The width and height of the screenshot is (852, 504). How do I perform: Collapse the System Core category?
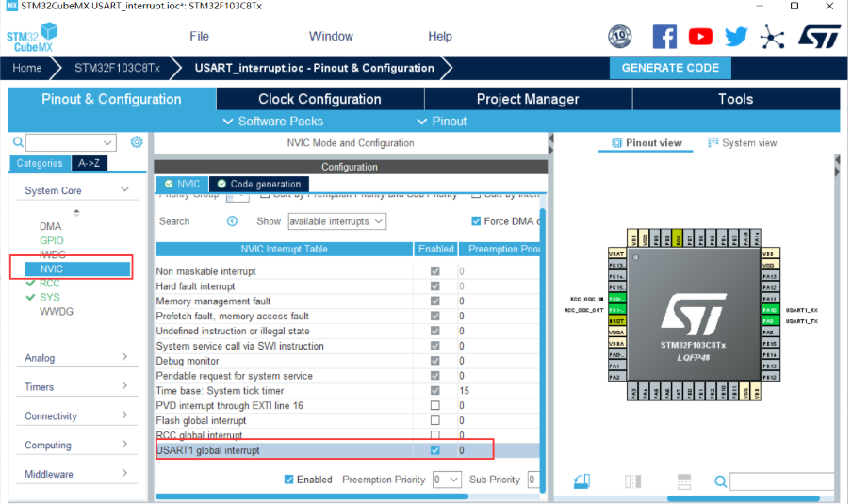coord(124,190)
